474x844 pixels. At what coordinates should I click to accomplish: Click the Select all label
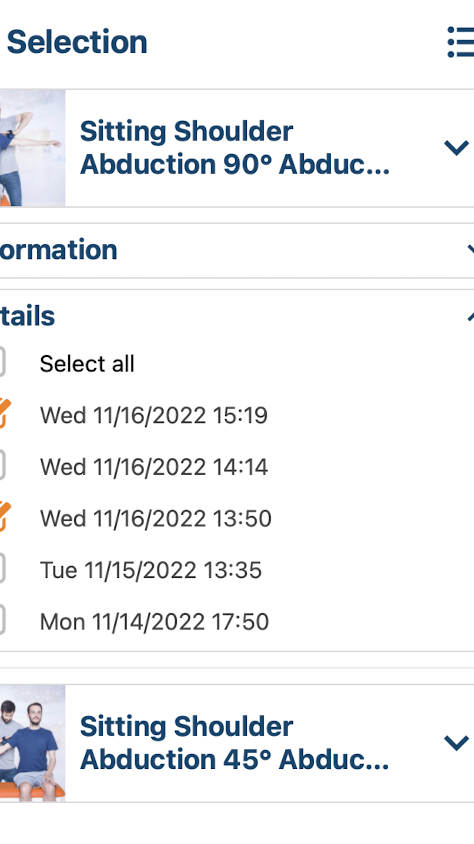pyautogui.click(x=87, y=364)
